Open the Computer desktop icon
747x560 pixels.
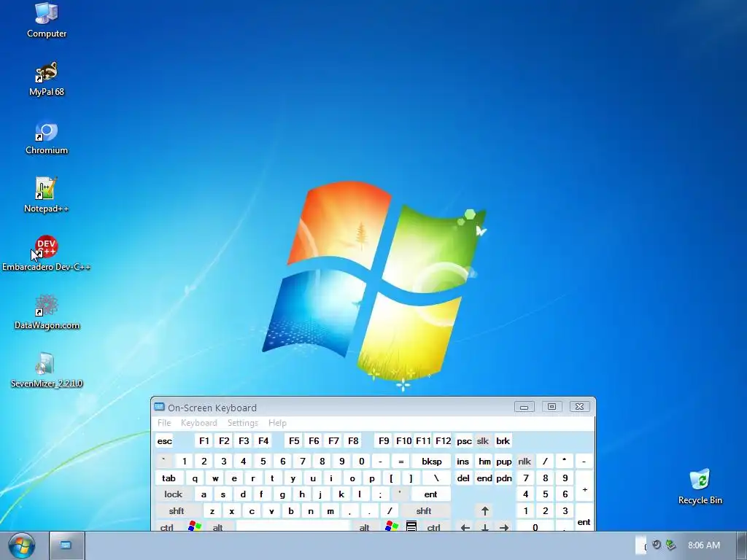point(46,20)
